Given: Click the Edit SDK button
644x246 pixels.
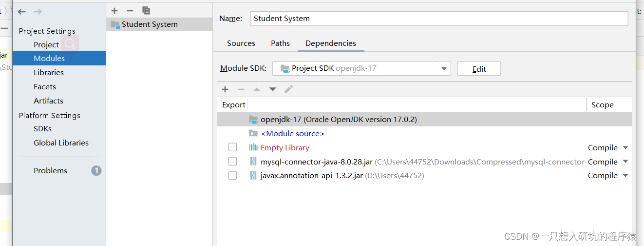Looking at the screenshot, I should click(x=479, y=69).
